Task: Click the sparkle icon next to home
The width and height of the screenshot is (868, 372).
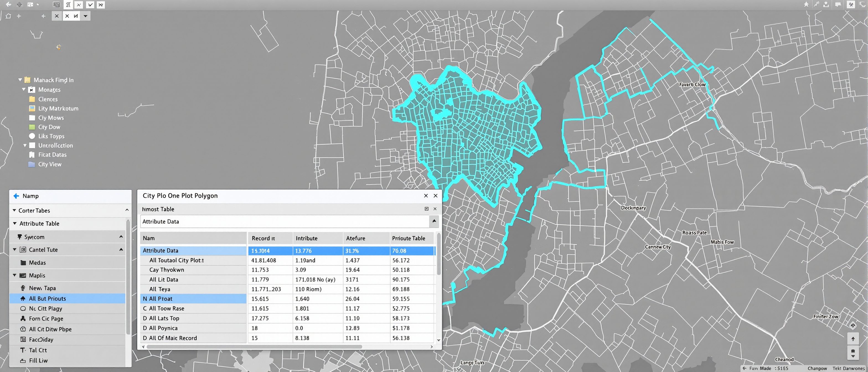Action: tap(19, 16)
